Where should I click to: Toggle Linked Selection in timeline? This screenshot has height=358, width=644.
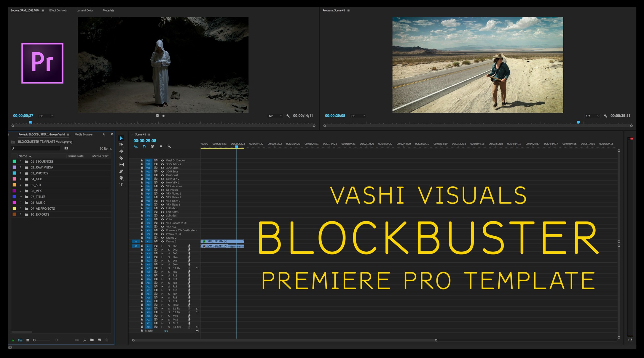[x=152, y=146]
